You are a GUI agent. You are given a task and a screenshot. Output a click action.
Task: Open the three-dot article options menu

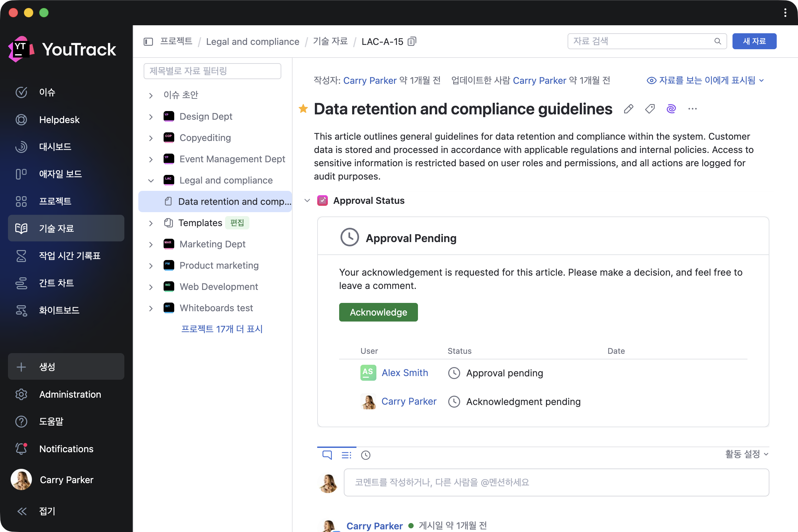693,109
